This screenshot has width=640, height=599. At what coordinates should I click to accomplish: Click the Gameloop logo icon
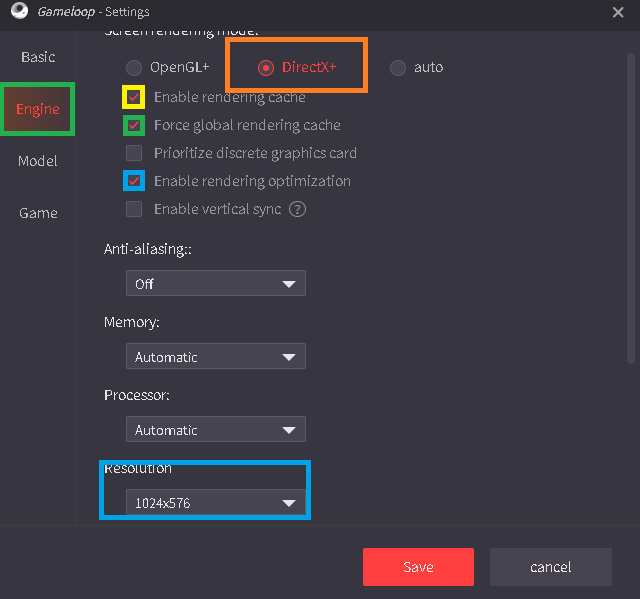19,11
